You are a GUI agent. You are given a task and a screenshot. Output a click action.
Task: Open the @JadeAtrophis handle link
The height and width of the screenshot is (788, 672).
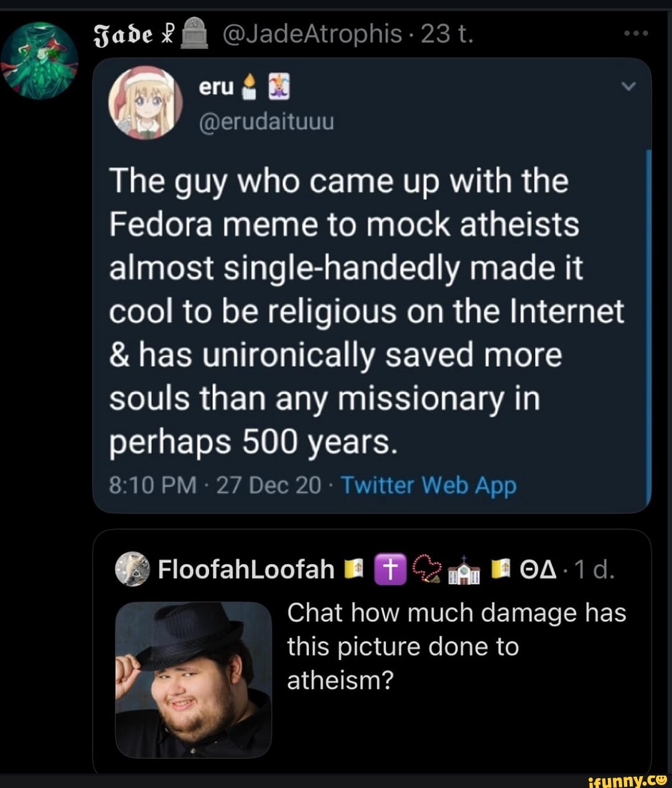(x=312, y=34)
